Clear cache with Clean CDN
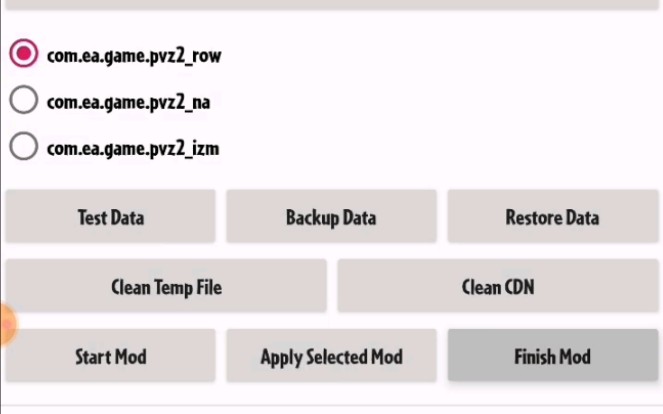 (x=498, y=286)
